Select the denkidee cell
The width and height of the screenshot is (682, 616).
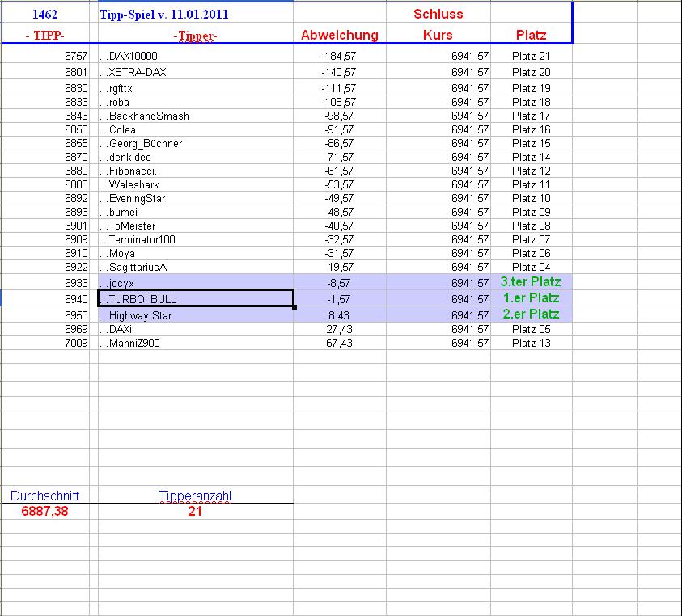coord(196,157)
